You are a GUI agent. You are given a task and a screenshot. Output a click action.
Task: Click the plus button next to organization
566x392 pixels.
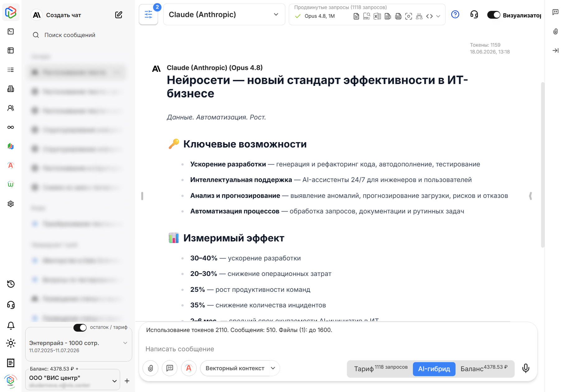127,381
